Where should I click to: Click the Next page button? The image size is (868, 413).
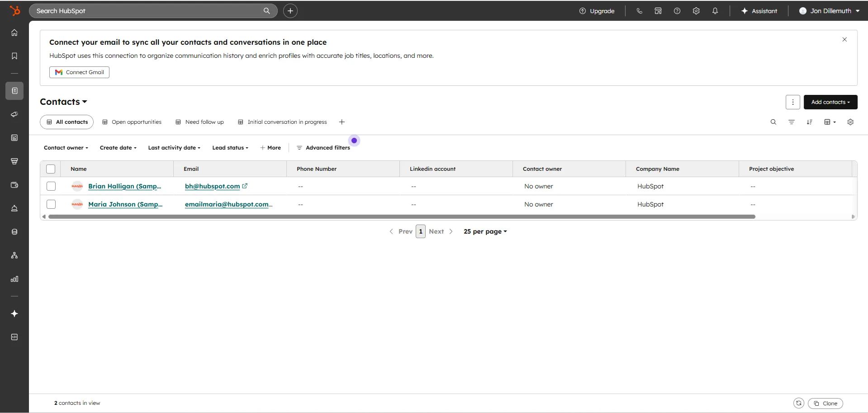pyautogui.click(x=441, y=231)
